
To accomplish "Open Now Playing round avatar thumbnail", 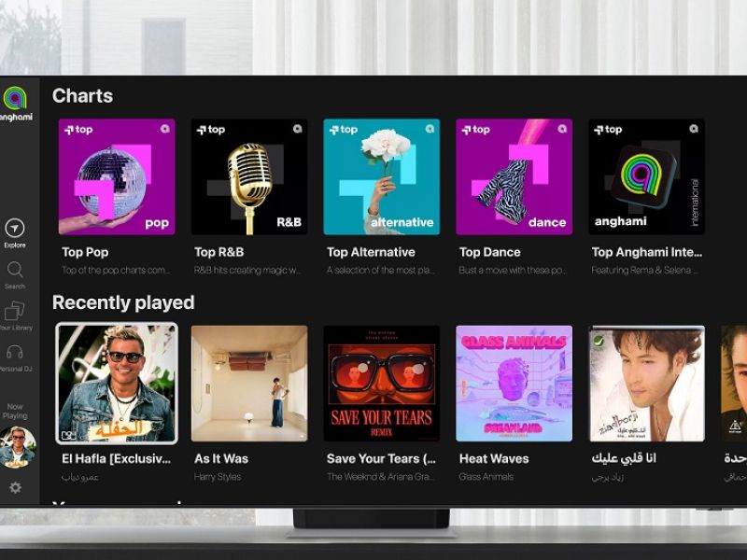I will [17, 447].
